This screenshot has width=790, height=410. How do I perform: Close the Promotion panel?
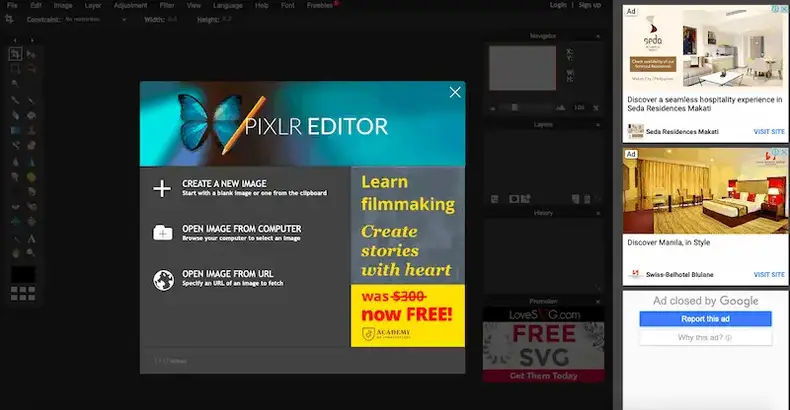[x=598, y=301]
